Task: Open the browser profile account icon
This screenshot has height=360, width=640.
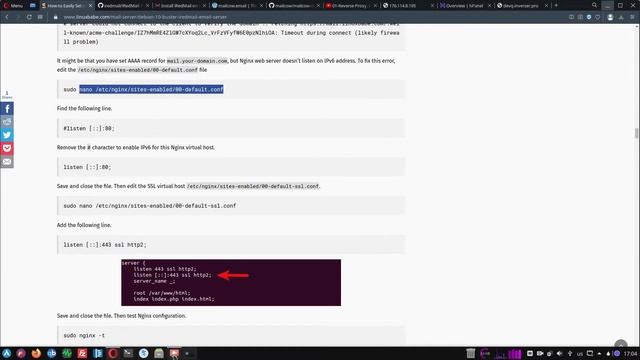Action: click(x=610, y=17)
